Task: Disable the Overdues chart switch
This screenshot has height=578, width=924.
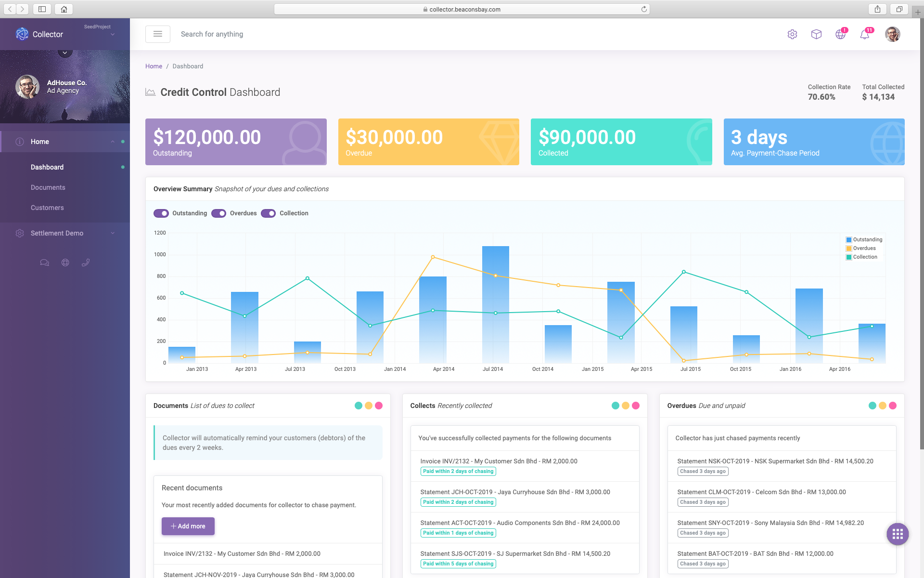Action: pyautogui.click(x=218, y=213)
